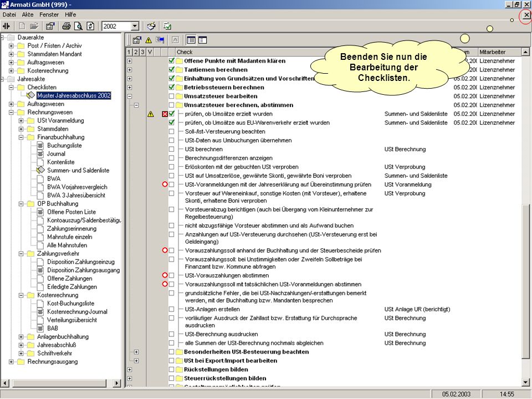The image size is (532, 399).
Task: Click the refresh document icon
Action: [x=90, y=26]
